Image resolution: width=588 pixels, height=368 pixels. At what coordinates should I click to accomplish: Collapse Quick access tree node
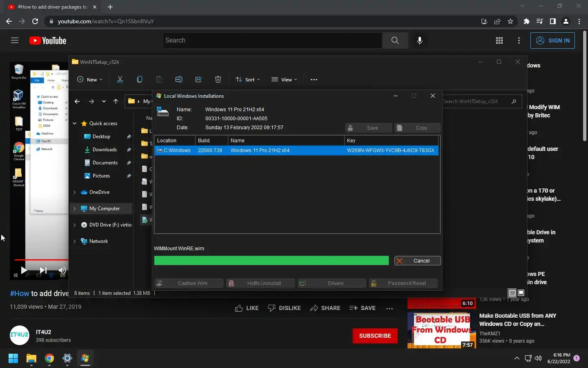[74, 123]
